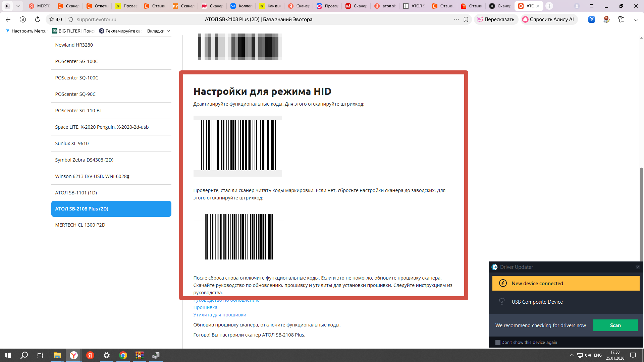Viewport: 644px width, 362px height.
Task: Click the page vertical scrollbar thumb
Action: click(x=641, y=215)
